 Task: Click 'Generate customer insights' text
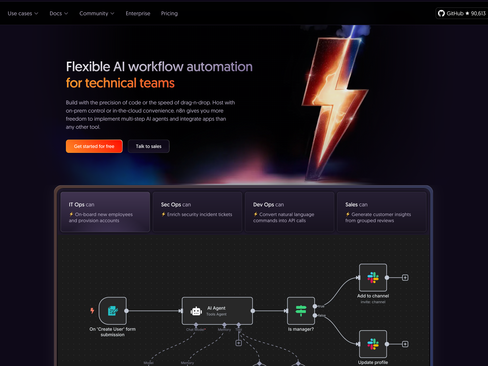pos(381,214)
